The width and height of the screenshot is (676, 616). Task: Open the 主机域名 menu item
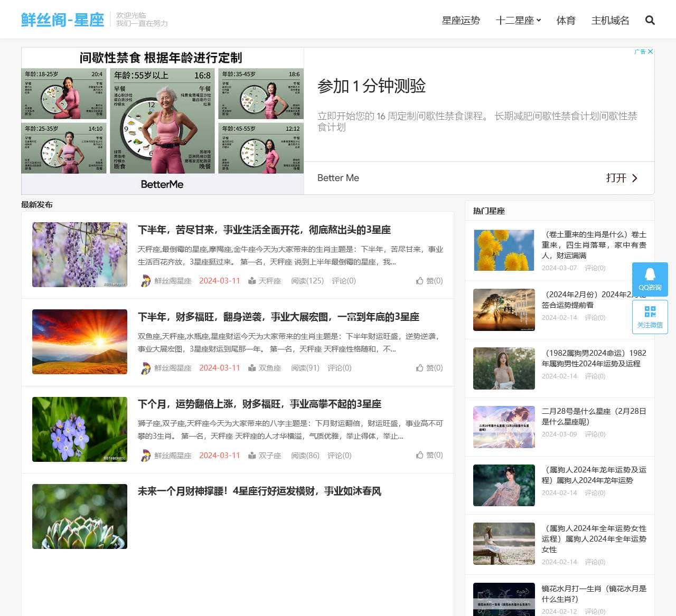point(611,20)
